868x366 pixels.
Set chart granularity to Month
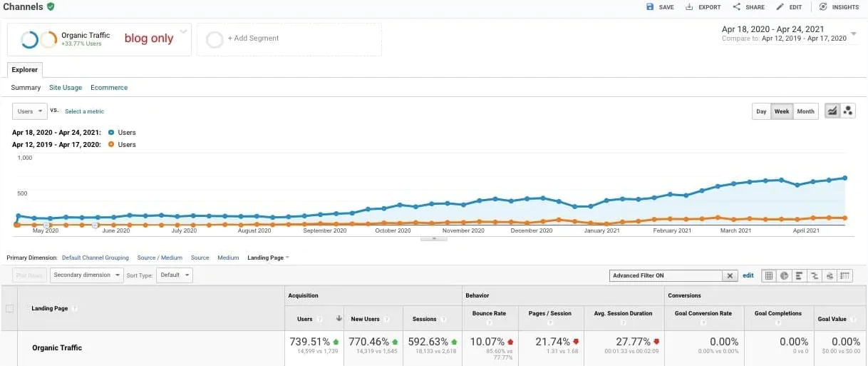(805, 111)
